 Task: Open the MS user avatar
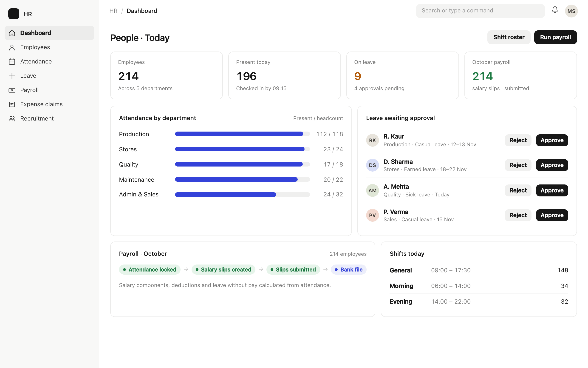(571, 11)
